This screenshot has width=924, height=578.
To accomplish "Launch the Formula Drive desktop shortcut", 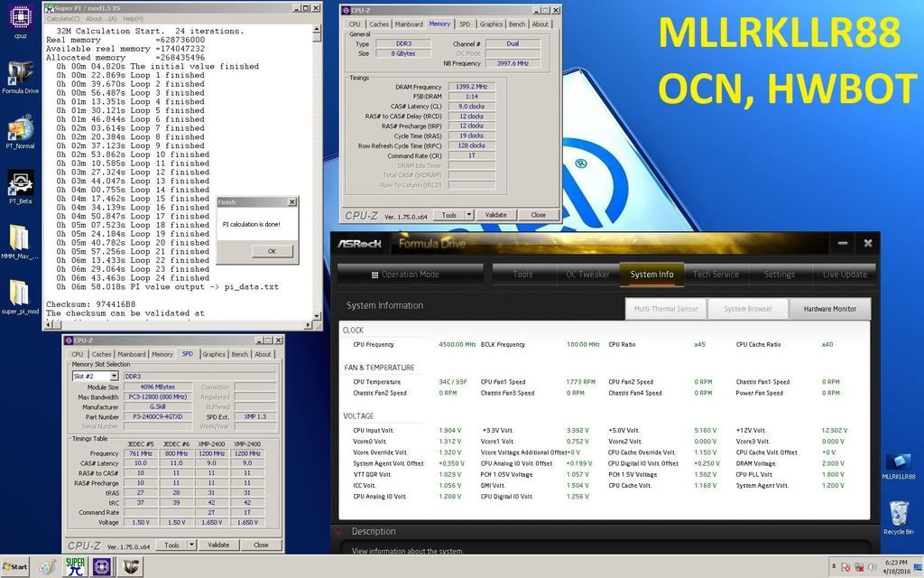I will point(20,75).
